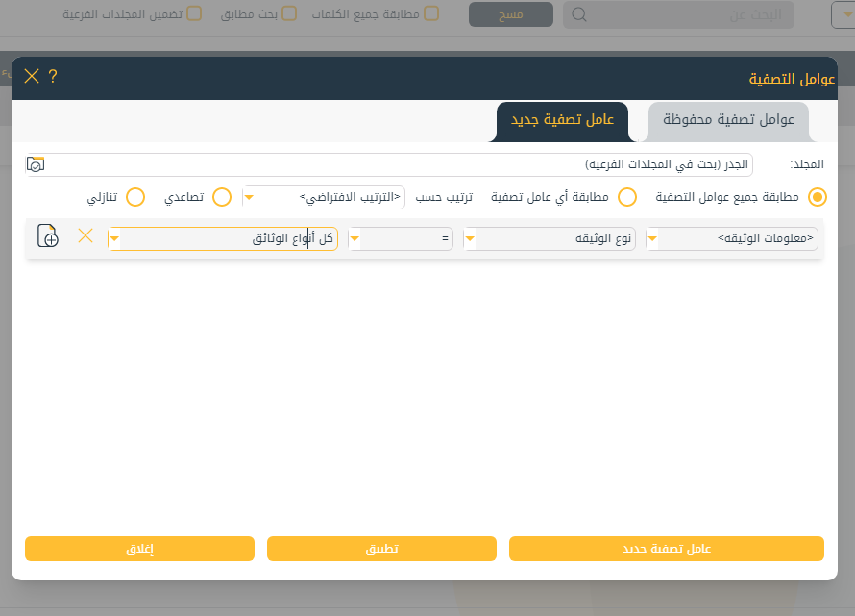Select the عامل تصفية جديد tab
855x616 pixels.
point(562,120)
